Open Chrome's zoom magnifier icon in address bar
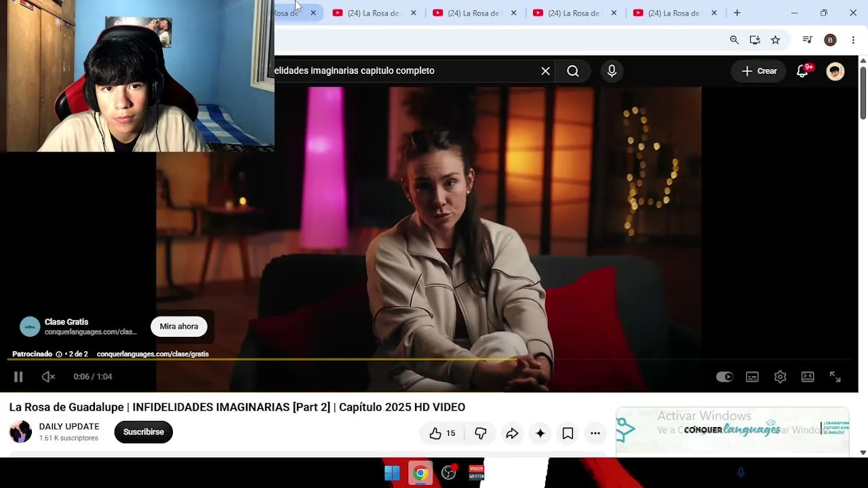Viewport: 868px width, 488px height. click(x=734, y=40)
